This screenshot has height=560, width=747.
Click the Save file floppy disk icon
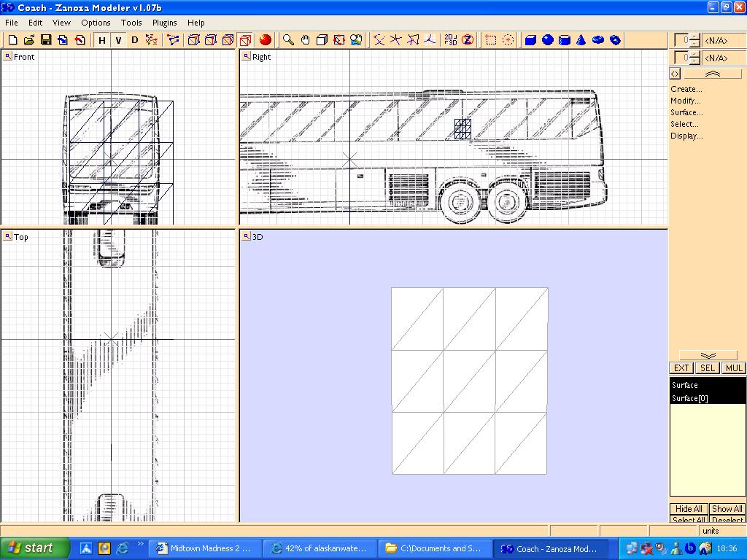(x=45, y=40)
